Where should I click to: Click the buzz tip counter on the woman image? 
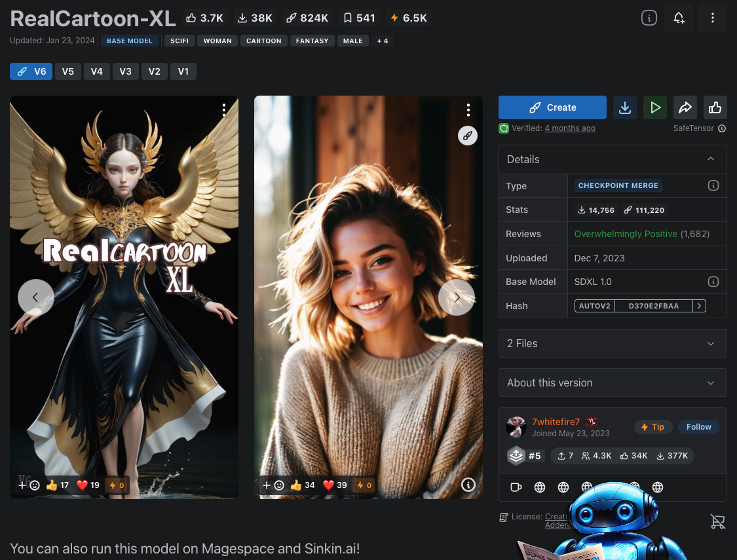point(364,485)
